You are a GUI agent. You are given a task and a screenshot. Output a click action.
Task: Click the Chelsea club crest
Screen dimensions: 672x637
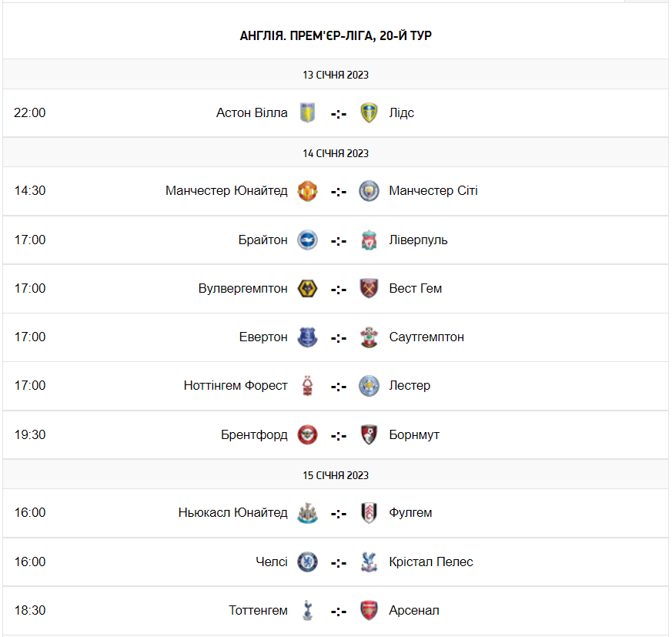coord(308,562)
